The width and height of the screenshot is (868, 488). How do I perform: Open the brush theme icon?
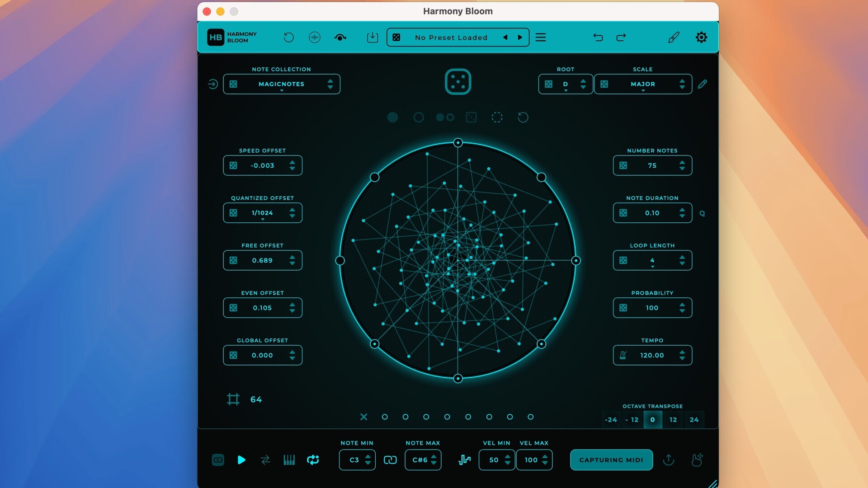point(674,38)
